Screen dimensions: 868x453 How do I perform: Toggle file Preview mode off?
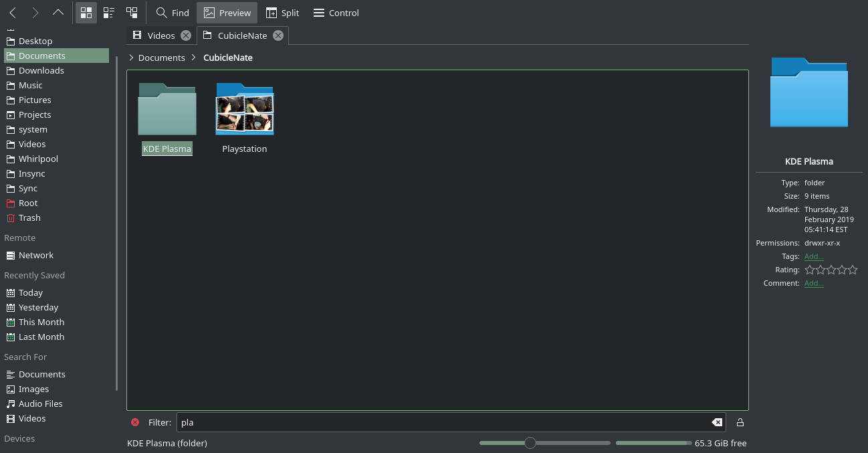click(227, 12)
